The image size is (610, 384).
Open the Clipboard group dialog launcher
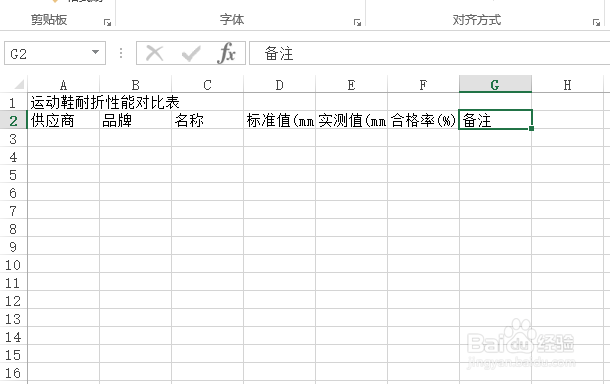click(x=107, y=23)
